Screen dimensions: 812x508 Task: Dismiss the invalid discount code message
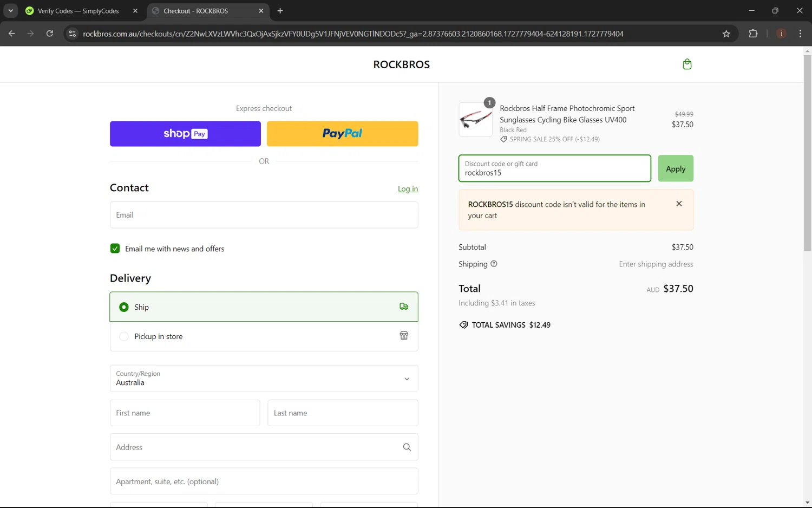[679, 204]
